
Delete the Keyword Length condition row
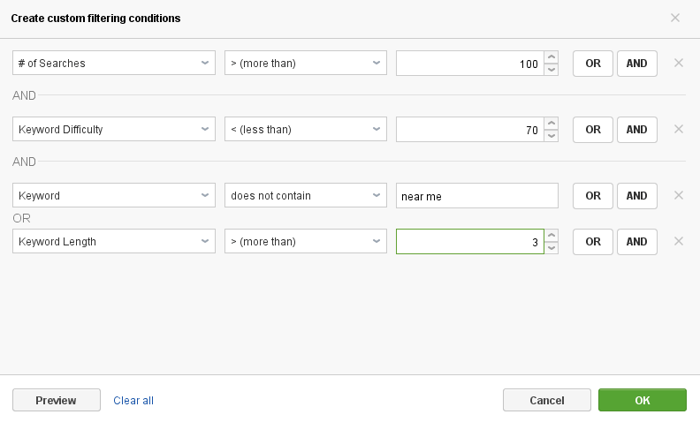click(x=679, y=241)
